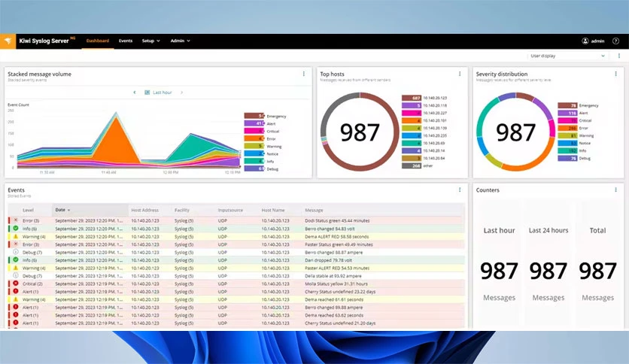The image size is (629, 364).
Task: Open Stacked message volume panel options
Action: coord(304,74)
